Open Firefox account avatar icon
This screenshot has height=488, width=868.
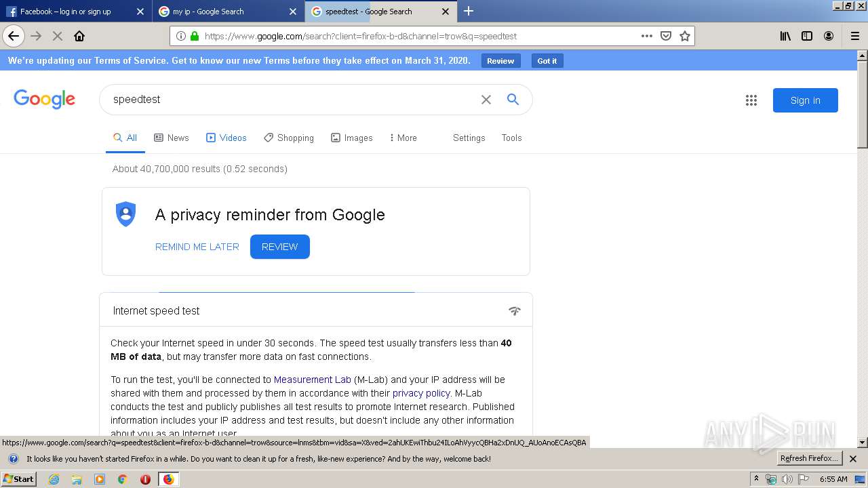click(829, 36)
